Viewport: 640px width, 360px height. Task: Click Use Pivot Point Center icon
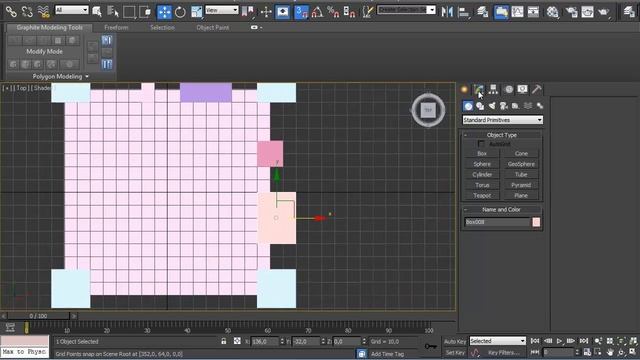[248, 11]
